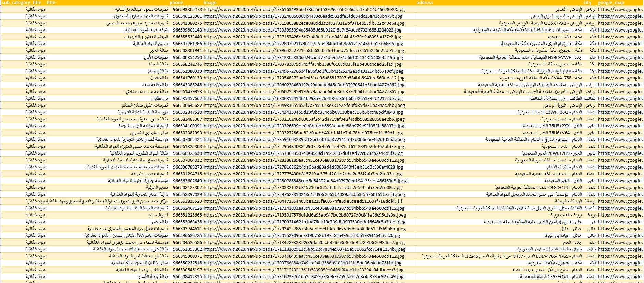Image resolution: width=644 pixels, height=283 pixels.
Task: Select phone number 966508412335
Action: 187,276
